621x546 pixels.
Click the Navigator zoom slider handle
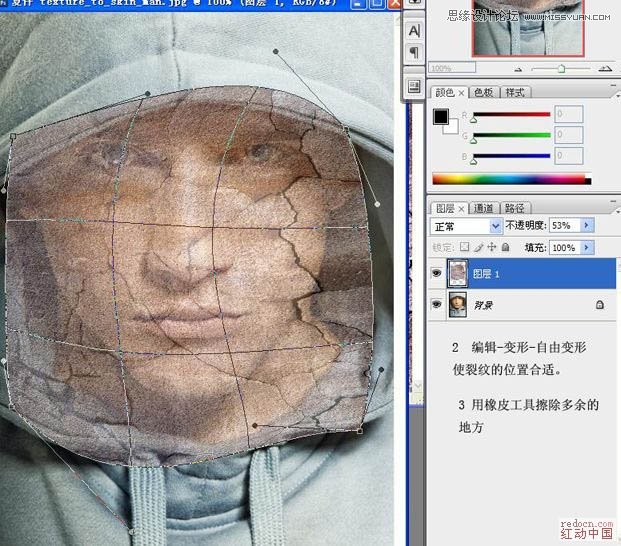(x=561, y=69)
